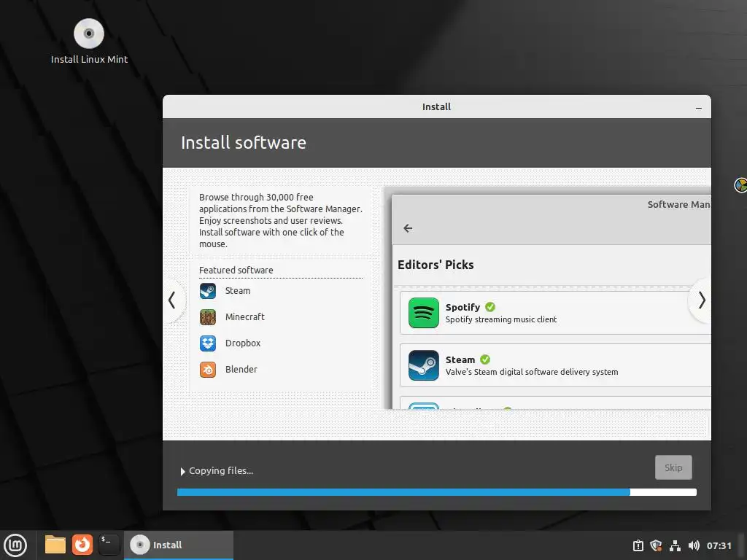Click the Minecraft label in Featured software
The image size is (747, 560).
pyautogui.click(x=245, y=317)
